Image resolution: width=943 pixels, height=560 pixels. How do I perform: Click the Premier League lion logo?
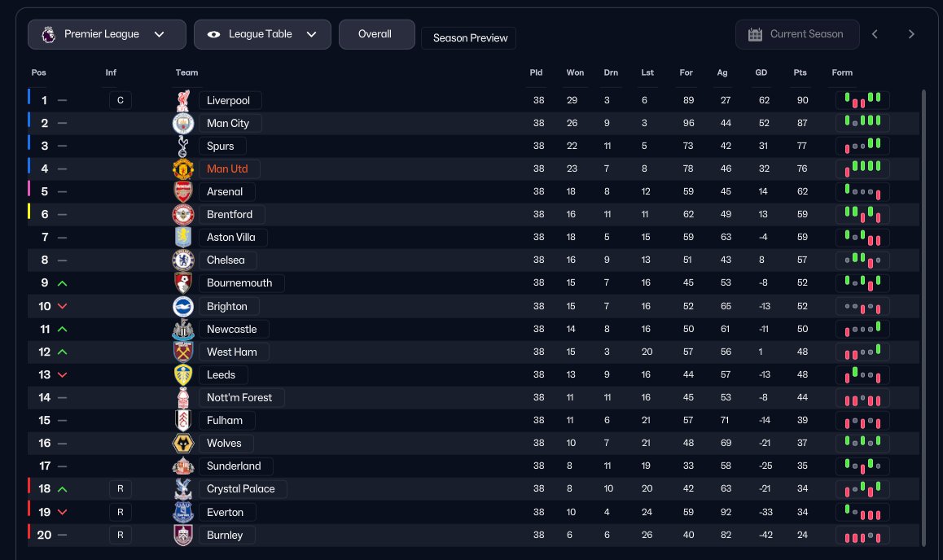49,34
